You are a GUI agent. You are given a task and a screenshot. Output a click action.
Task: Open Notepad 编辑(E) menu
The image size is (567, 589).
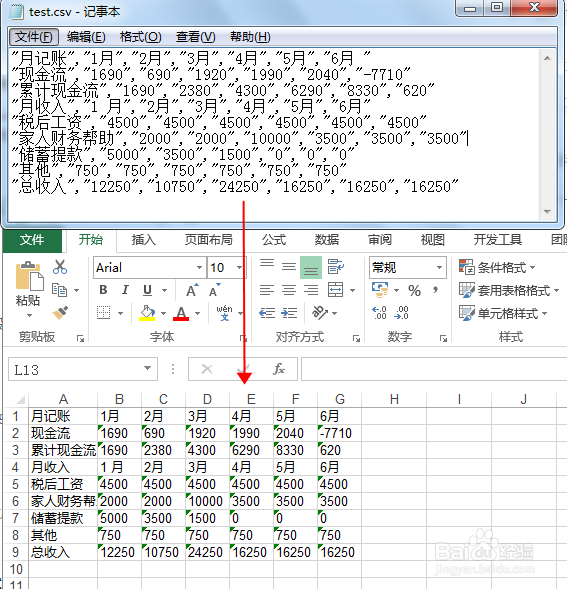point(86,37)
